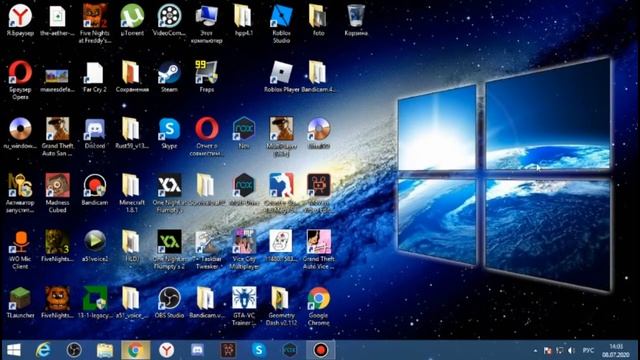Open the Сохранения folder

click(x=132, y=77)
